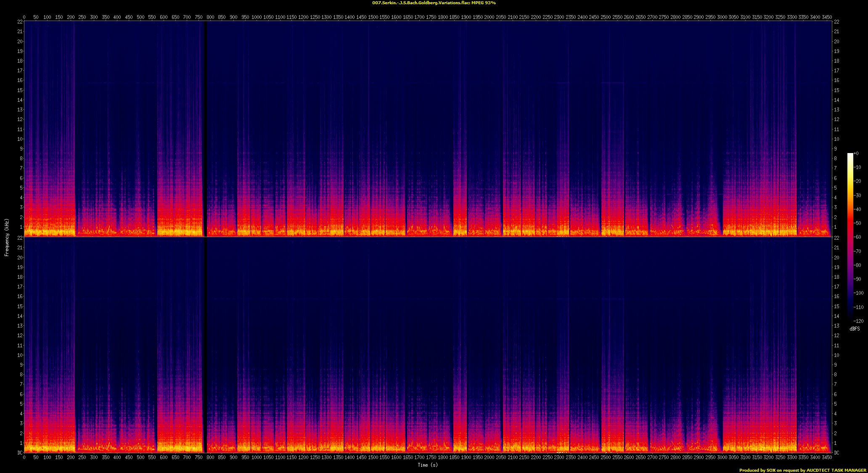Click the 1500 s tick on bottom time axis

373,457
